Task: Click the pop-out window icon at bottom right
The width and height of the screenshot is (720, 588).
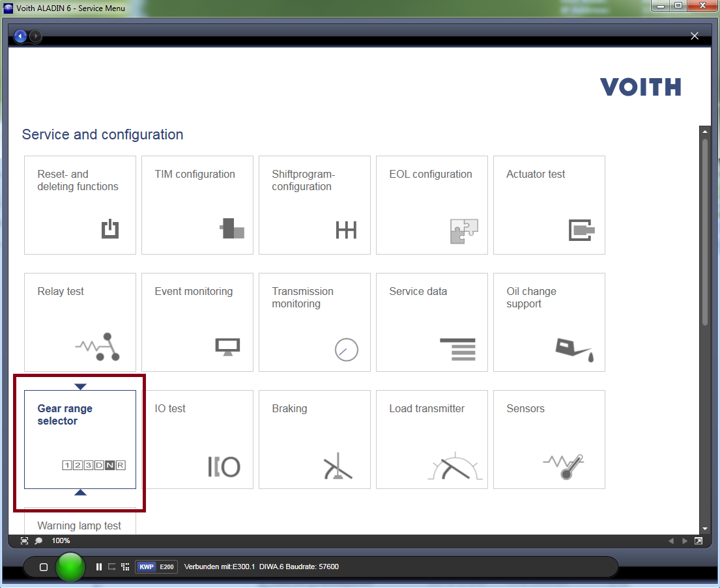Action: [698, 540]
